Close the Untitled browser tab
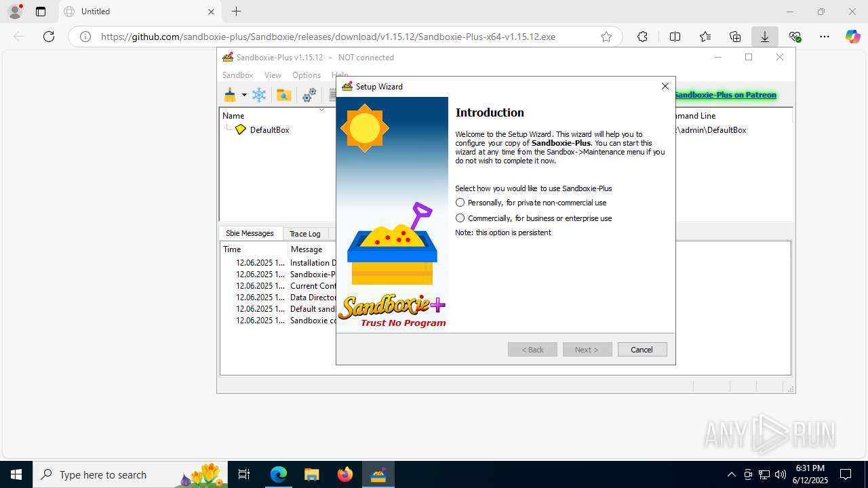This screenshot has height=488, width=868. (x=211, y=12)
